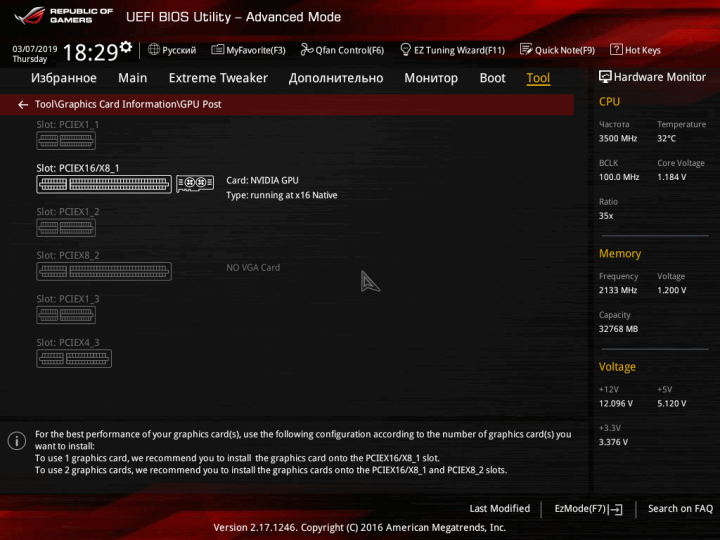Click the 'Slot: PCIEX8_2' label
Screen dimensions: 720x540
click(x=68, y=255)
